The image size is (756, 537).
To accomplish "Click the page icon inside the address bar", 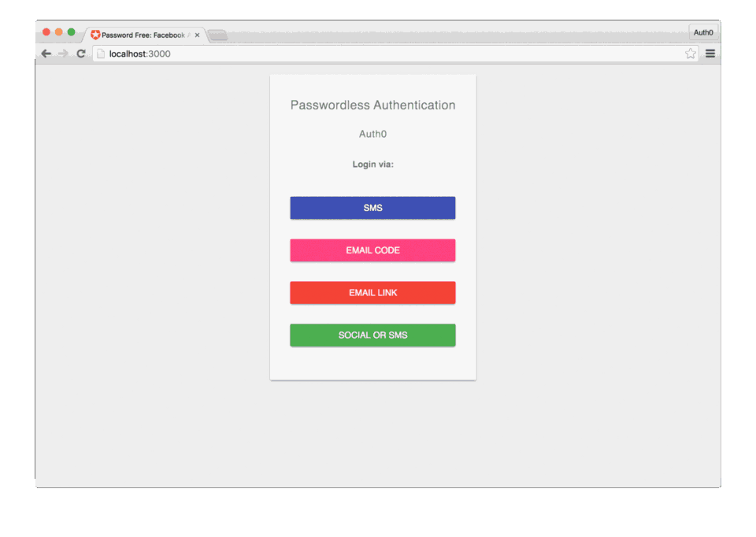I will (x=100, y=54).
